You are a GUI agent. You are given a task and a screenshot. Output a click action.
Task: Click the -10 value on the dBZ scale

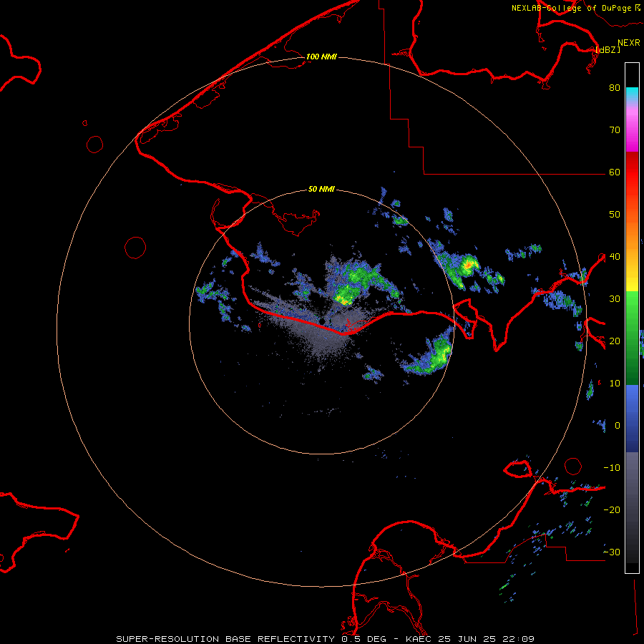612,468
